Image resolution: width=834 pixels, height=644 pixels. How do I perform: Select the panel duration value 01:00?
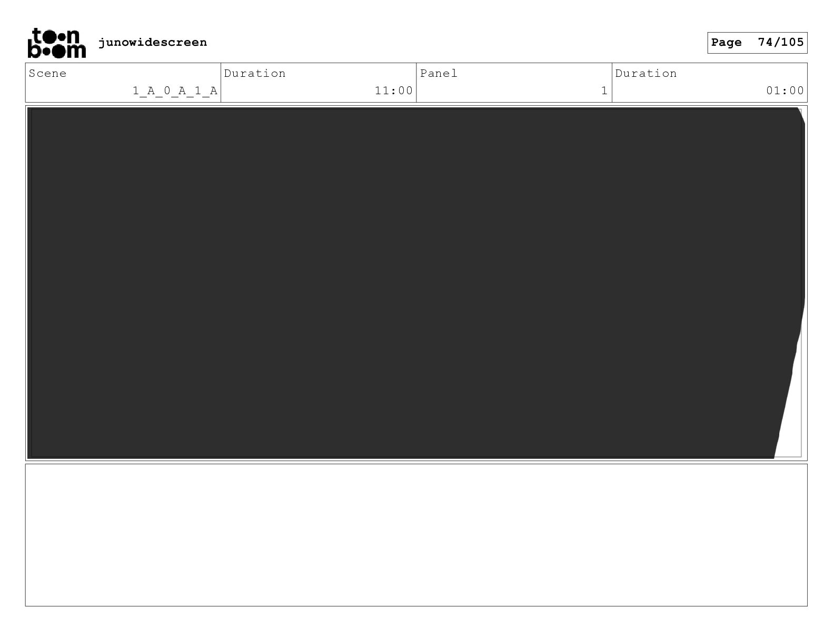785,90
